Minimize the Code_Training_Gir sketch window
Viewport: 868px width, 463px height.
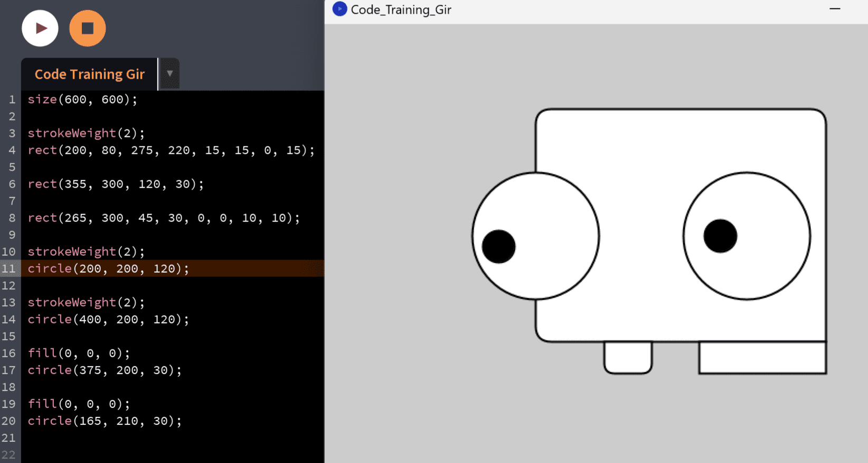(x=835, y=9)
